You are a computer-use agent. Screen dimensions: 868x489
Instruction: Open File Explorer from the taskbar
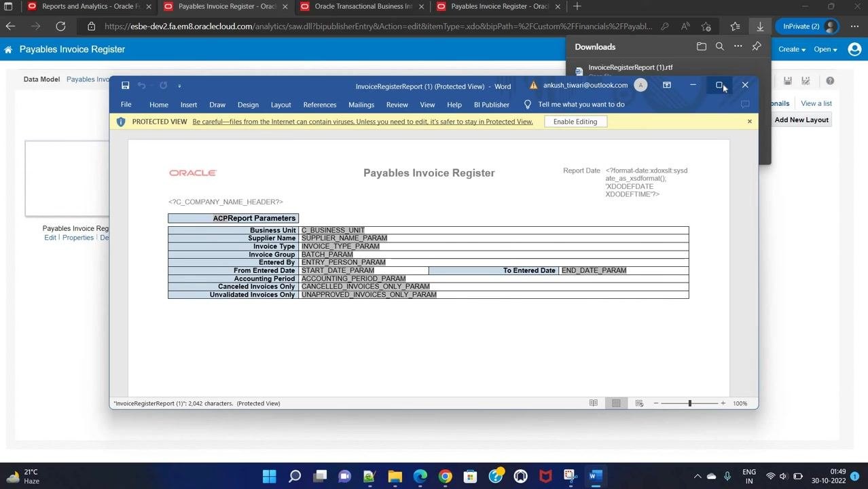coord(395,476)
